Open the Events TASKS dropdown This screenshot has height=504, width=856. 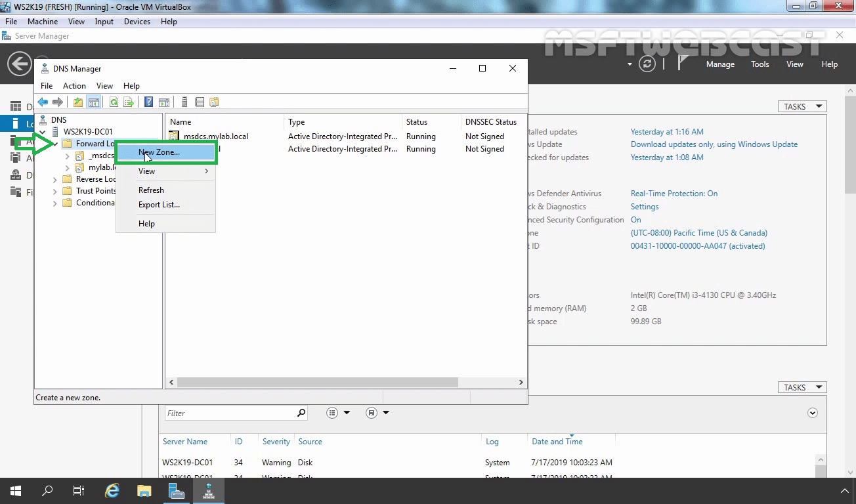click(x=802, y=387)
